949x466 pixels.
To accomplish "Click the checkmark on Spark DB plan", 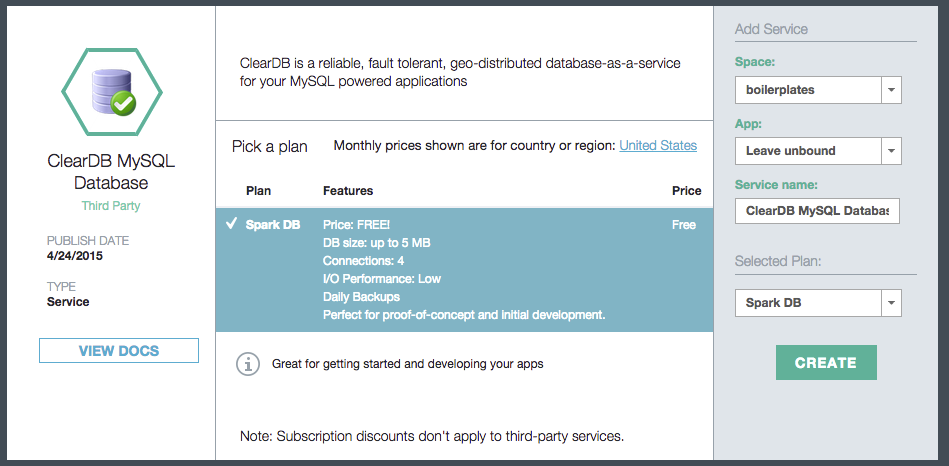I will coord(231,224).
